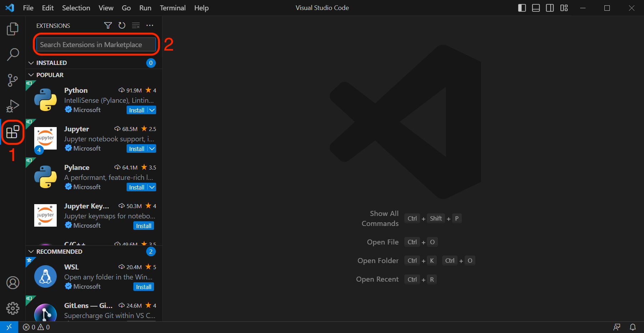
Task: Open the Explorer icon in Activity Bar
Action: click(x=13, y=29)
